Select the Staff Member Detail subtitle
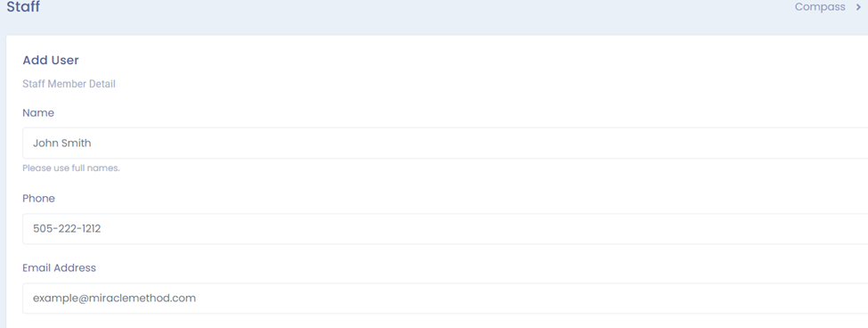 (x=69, y=84)
